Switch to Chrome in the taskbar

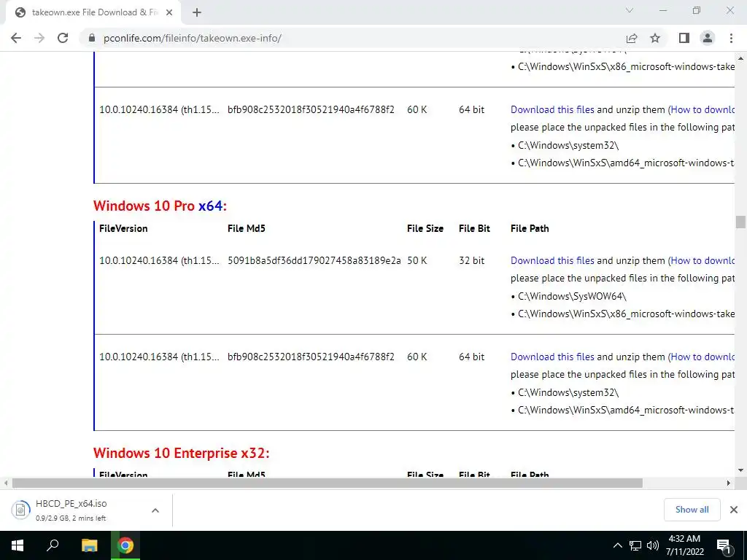pyautogui.click(x=125, y=545)
